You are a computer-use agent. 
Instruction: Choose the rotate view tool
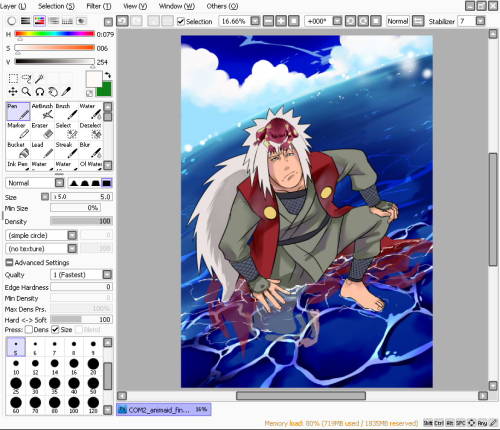pyautogui.click(x=40, y=91)
